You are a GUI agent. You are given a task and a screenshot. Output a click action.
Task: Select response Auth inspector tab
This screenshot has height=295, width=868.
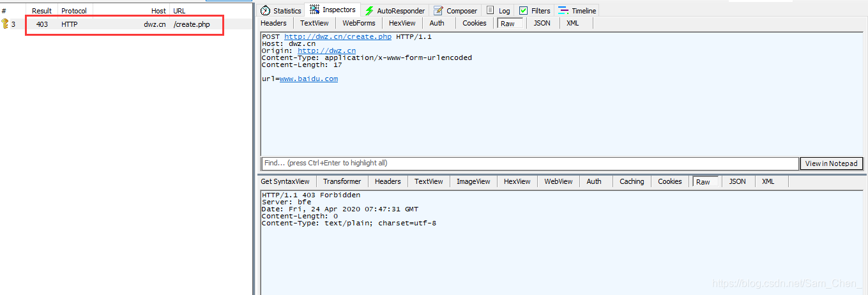(x=594, y=181)
